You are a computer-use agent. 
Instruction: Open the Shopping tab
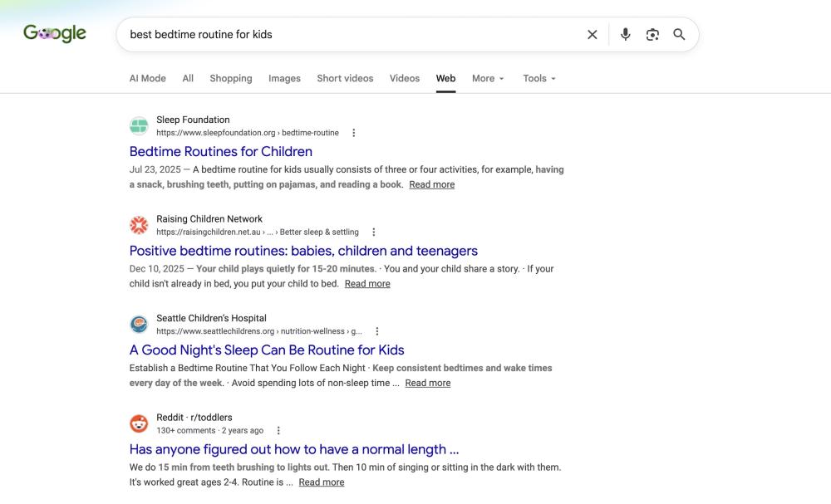(x=230, y=78)
